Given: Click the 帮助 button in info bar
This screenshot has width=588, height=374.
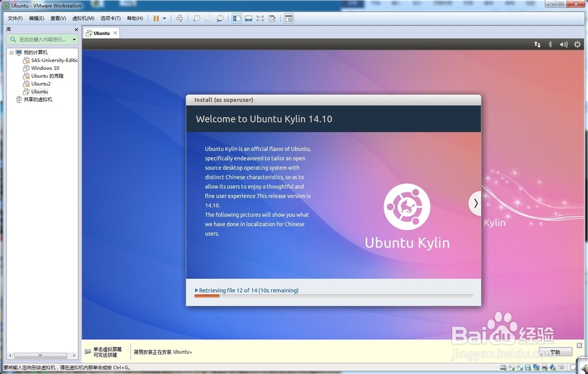Looking at the screenshot, I should [x=556, y=352].
